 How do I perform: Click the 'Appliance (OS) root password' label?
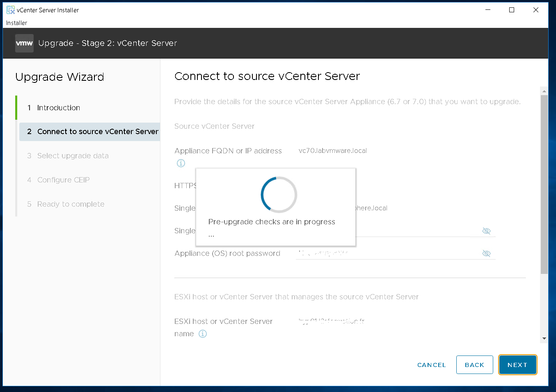point(227,253)
